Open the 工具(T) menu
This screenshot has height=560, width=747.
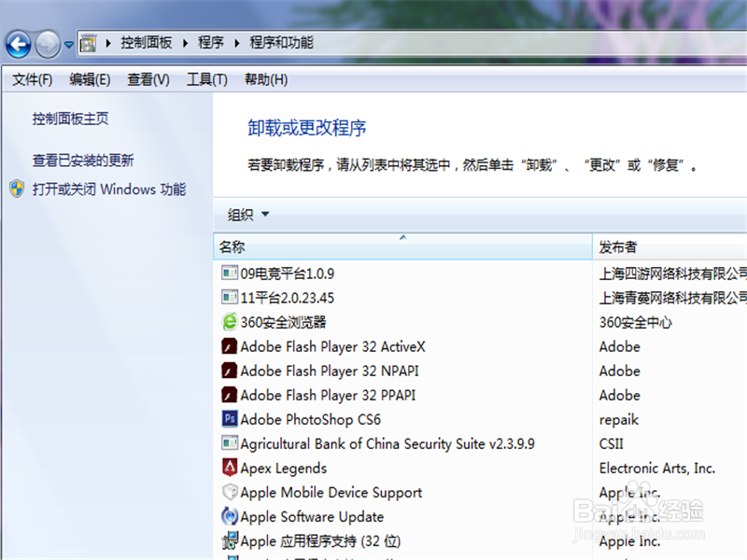(206, 79)
